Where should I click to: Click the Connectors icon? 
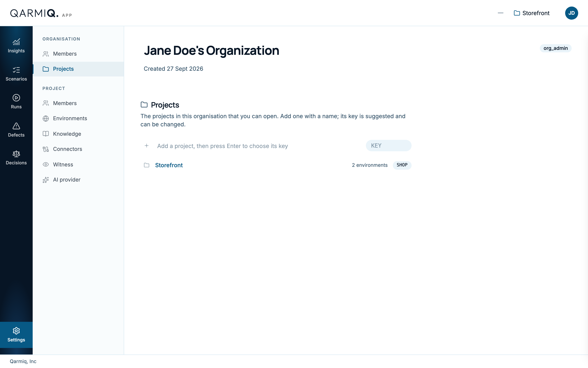(x=46, y=149)
